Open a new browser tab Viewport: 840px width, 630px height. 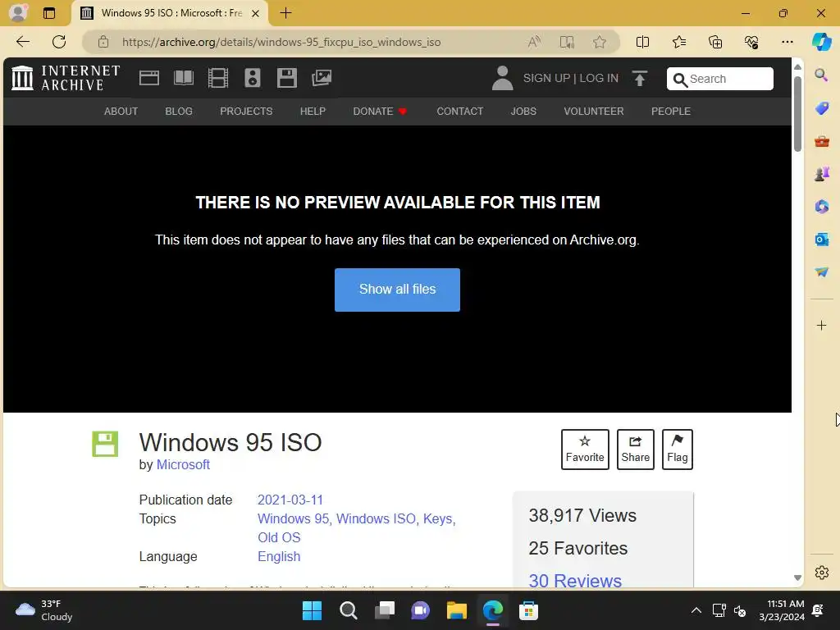tap(285, 13)
